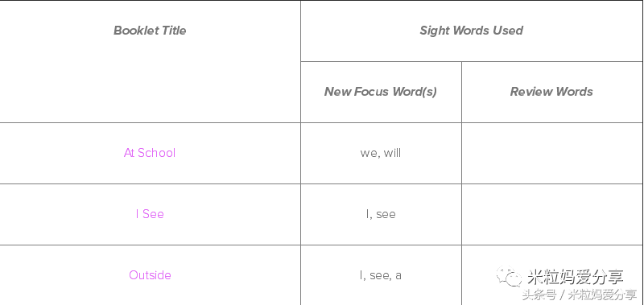Click the Sight Words Used header
Viewport: 644px width, 305px height.
471,31
